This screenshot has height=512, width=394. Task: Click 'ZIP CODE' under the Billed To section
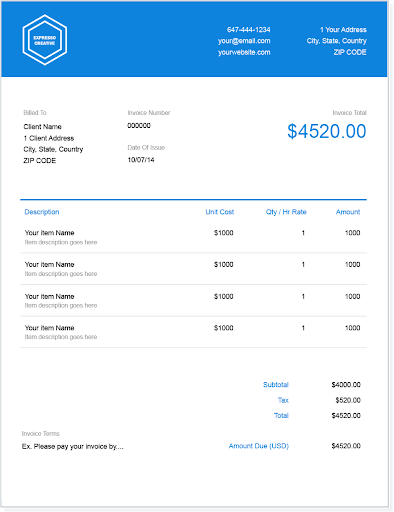tap(39, 161)
